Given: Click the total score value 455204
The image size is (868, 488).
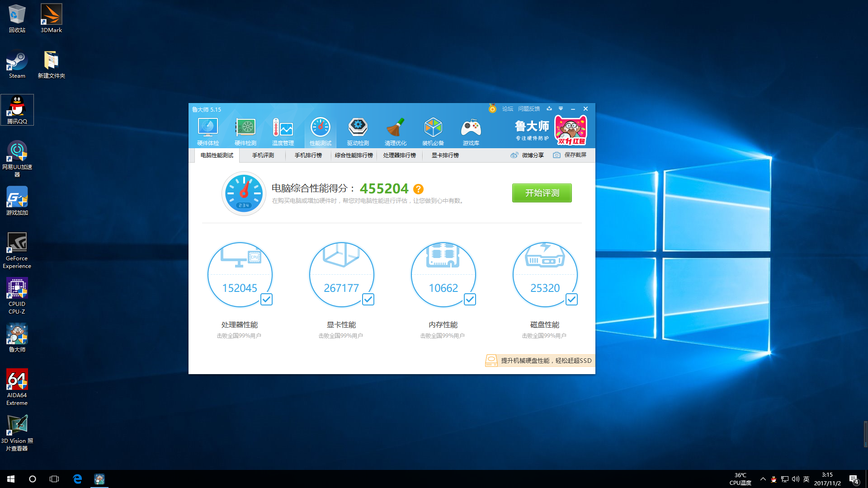Looking at the screenshot, I should coord(384,188).
